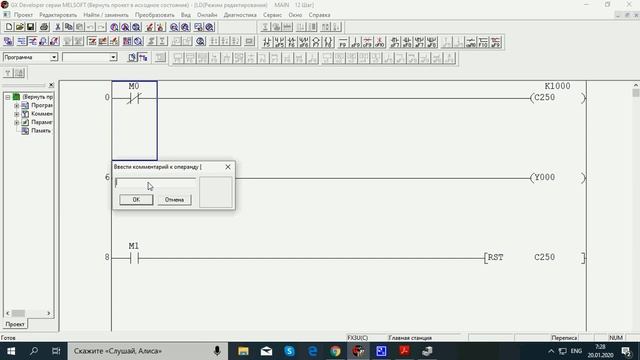Open the Проект menu

[23, 15]
